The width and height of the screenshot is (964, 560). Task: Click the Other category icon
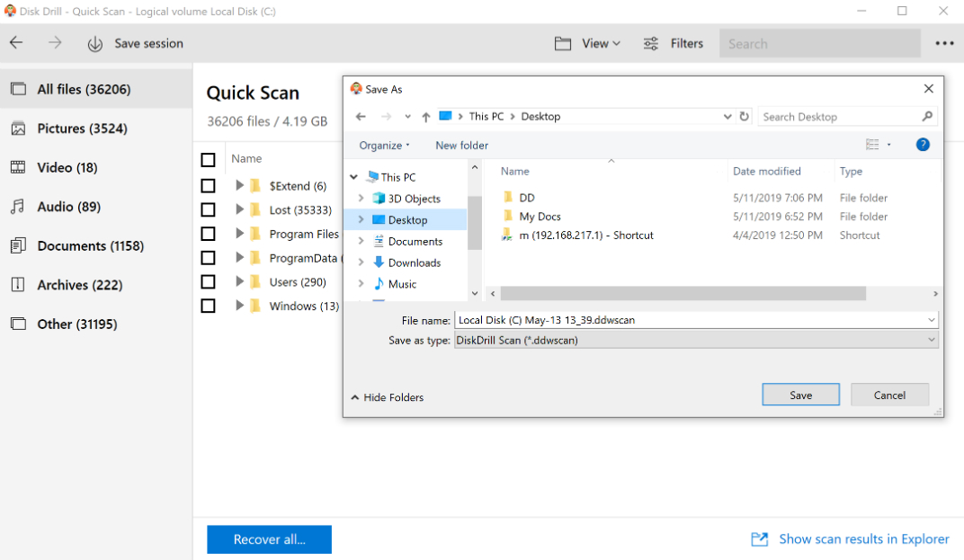click(x=19, y=324)
